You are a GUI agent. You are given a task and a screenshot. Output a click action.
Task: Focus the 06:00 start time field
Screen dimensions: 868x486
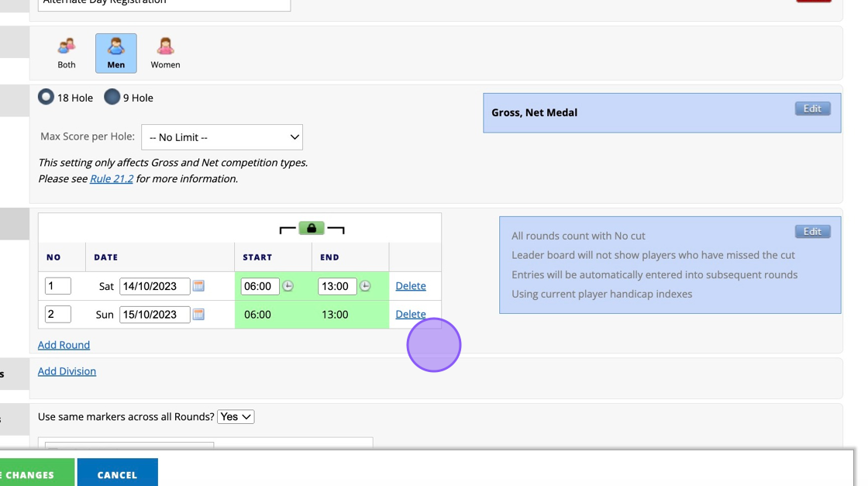pyautogui.click(x=260, y=286)
